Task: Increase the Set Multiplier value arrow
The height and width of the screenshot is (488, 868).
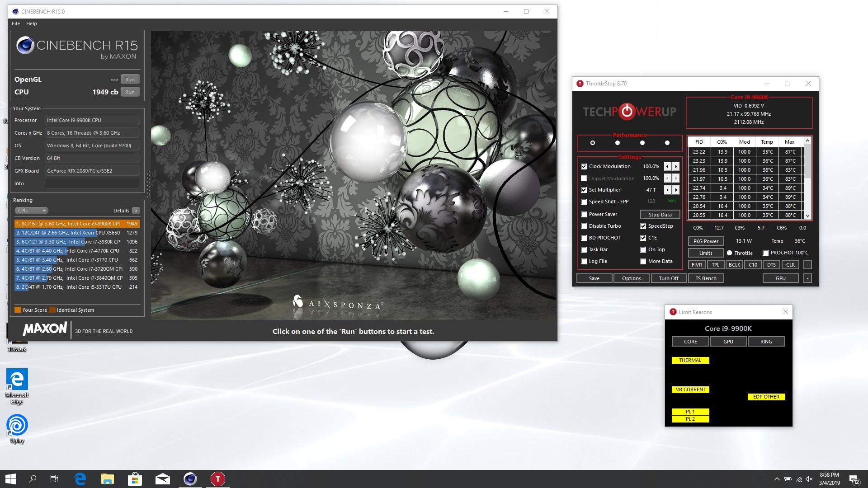Action: (676, 190)
